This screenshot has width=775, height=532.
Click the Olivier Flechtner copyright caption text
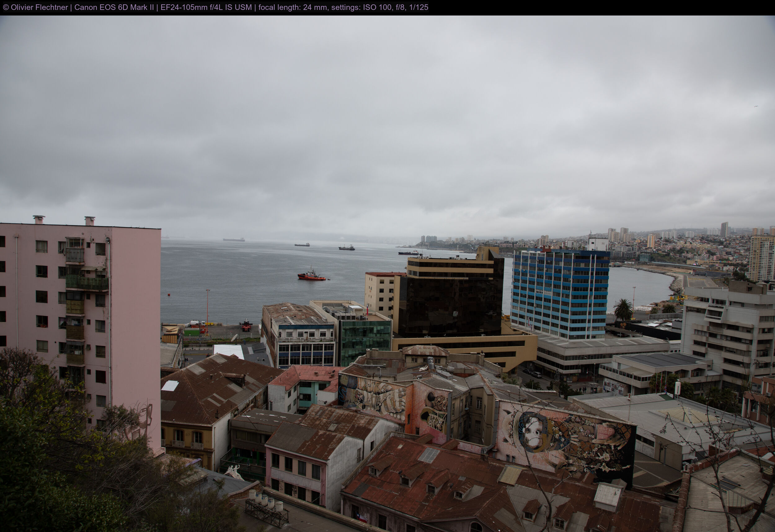(x=215, y=7)
